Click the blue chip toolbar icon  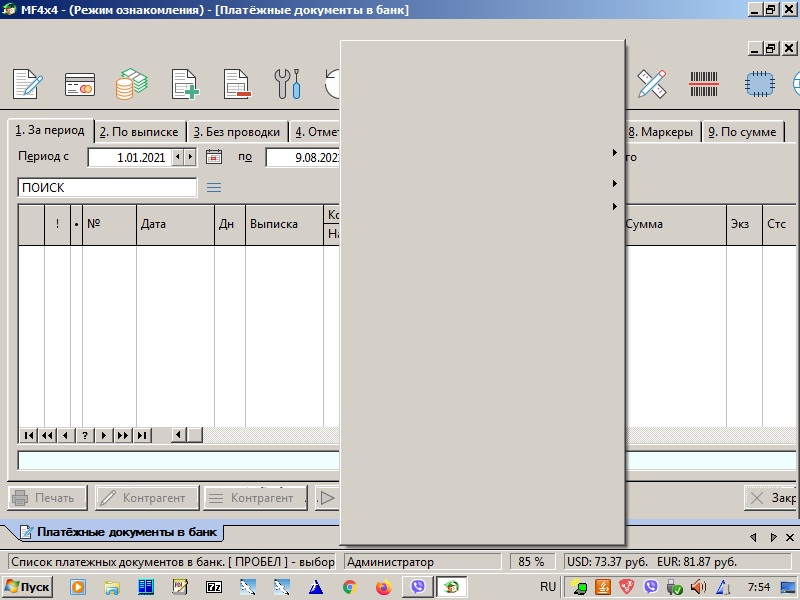[x=759, y=84]
